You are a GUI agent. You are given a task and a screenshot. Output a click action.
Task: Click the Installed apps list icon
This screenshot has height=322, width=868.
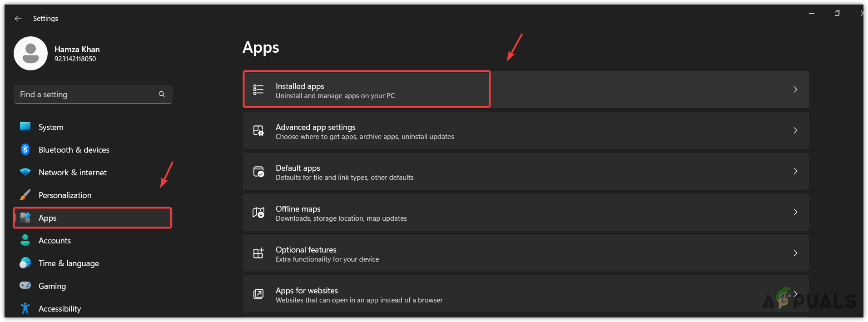pyautogui.click(x=258, y=89)
